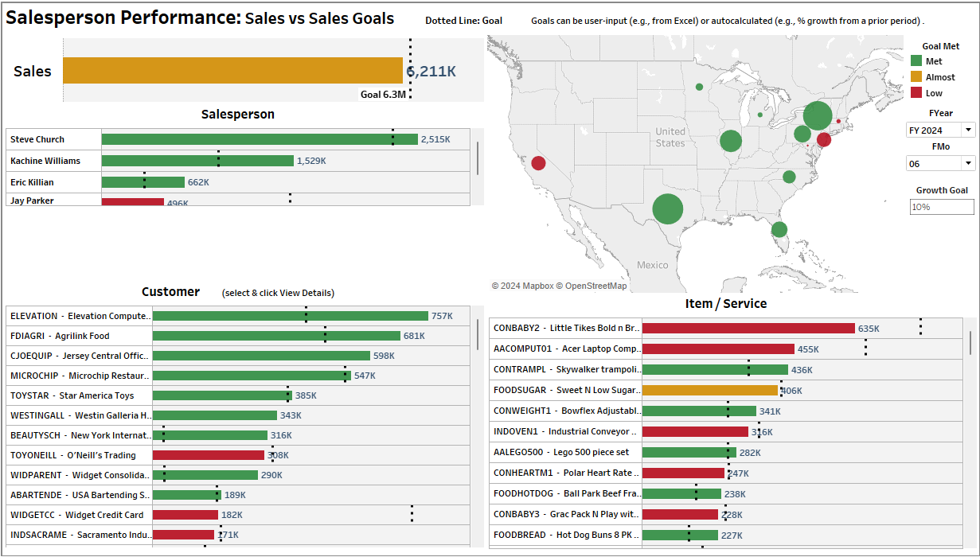Click the large green bubble over Texas
The image size is (980, 557).
coord(667,209)
